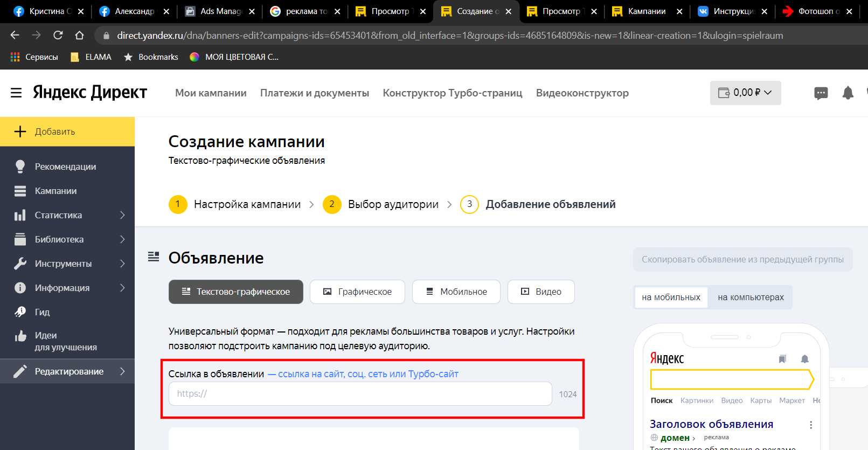Select the Графическое ad format
This screenshot has height=450, width=868.
[357, 292]
